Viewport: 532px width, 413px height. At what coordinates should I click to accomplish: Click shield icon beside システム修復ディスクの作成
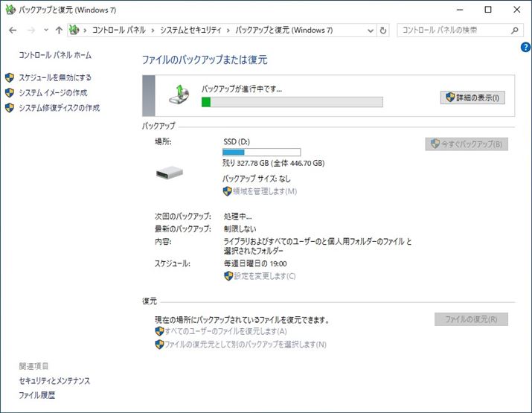point(10,108)
